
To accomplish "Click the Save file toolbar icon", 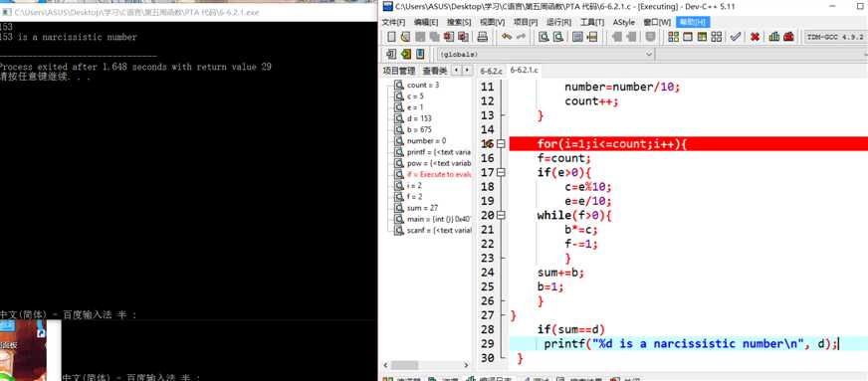I will point(420,37).
